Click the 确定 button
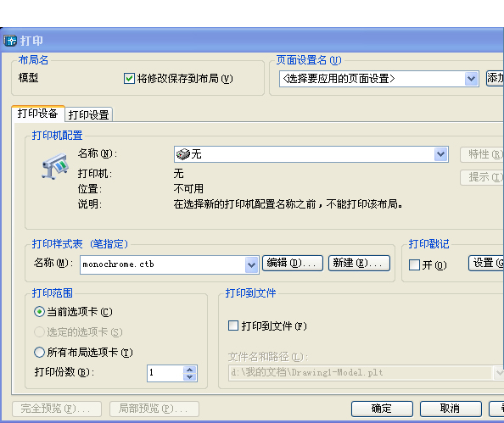 tap(382, 409)
